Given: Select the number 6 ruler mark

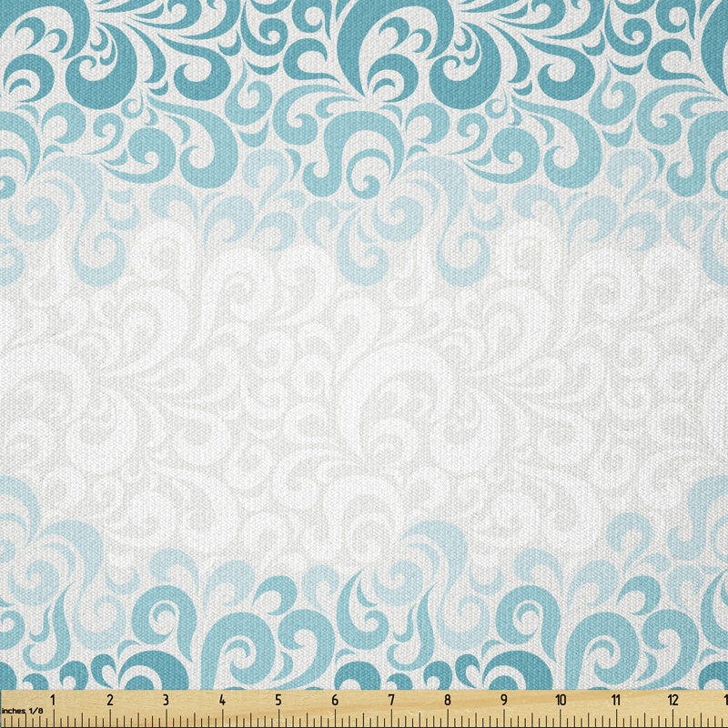Looking at the screenshot, I should coord(335,700).
